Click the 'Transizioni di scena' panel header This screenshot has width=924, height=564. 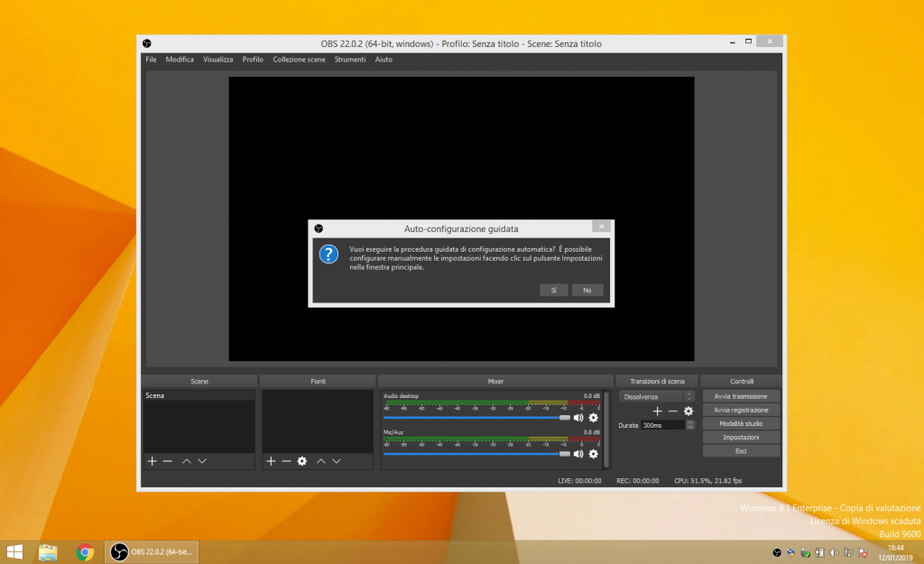(x=657, y=382)
